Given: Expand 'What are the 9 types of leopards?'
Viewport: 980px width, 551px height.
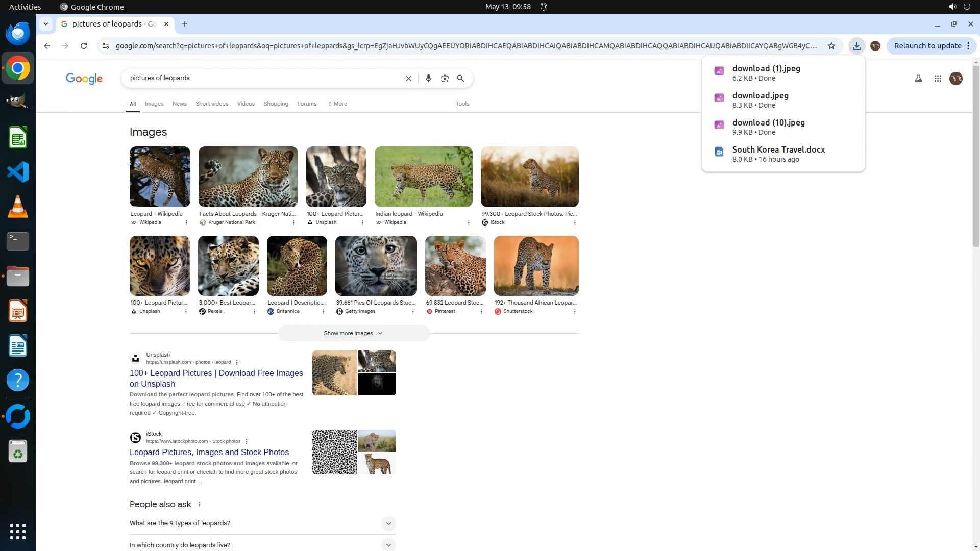Looking at the screenshot, I should pyautogui.click(x=388, y=523).
